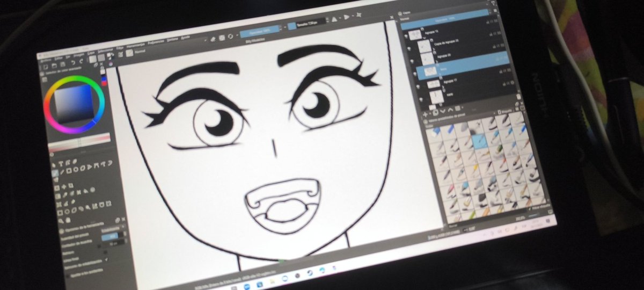The height and width of the screenshot is (290, 644).
Task: Click the undo arrow in the toolbar
Action: (73, 62)
